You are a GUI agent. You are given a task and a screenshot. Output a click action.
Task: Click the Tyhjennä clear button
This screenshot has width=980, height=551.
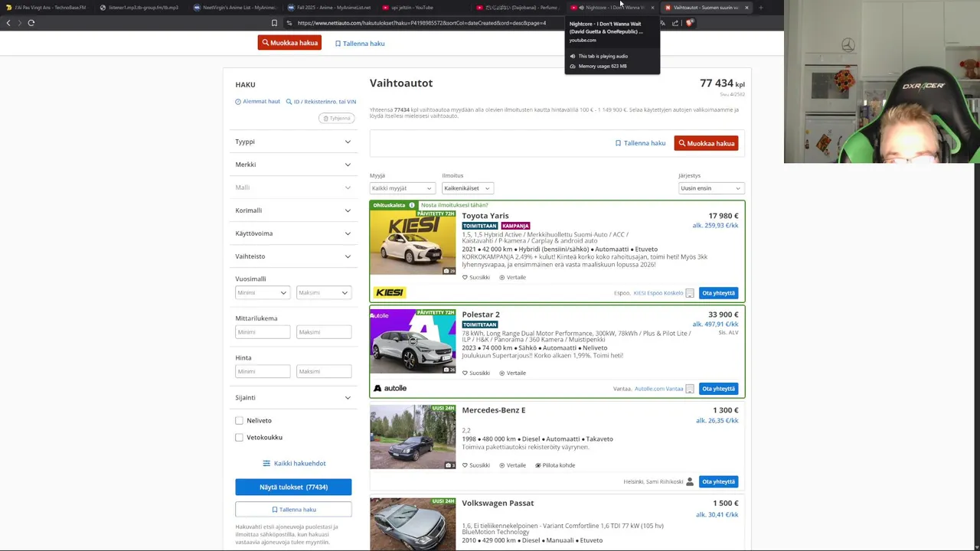336,118
